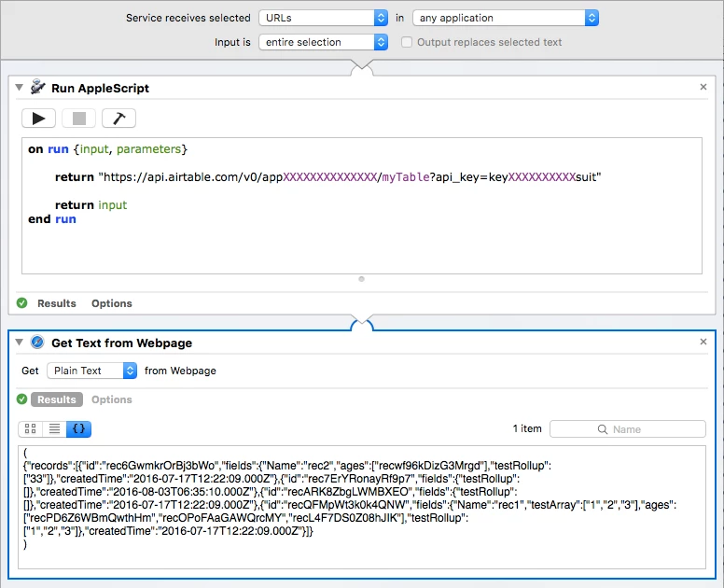This screenshot has width=724, height=588.
Task: Open the any application dropdown
Action: tap(506, 18)
